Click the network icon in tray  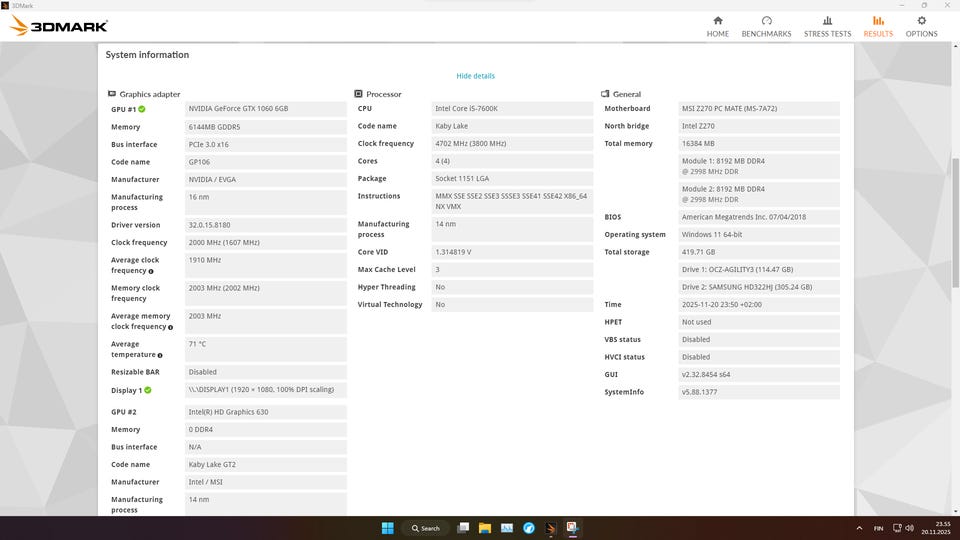click(897, 528)
